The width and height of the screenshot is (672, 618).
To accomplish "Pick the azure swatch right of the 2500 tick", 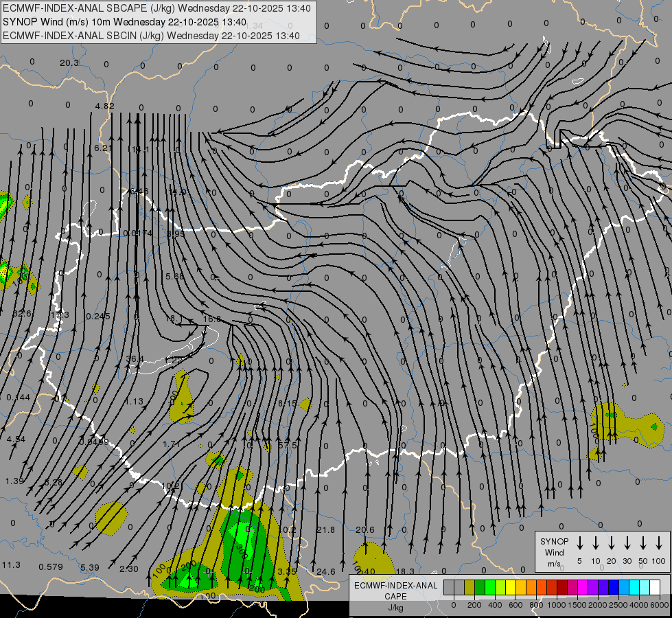I will pyautogui.click(x=623, y=587).
